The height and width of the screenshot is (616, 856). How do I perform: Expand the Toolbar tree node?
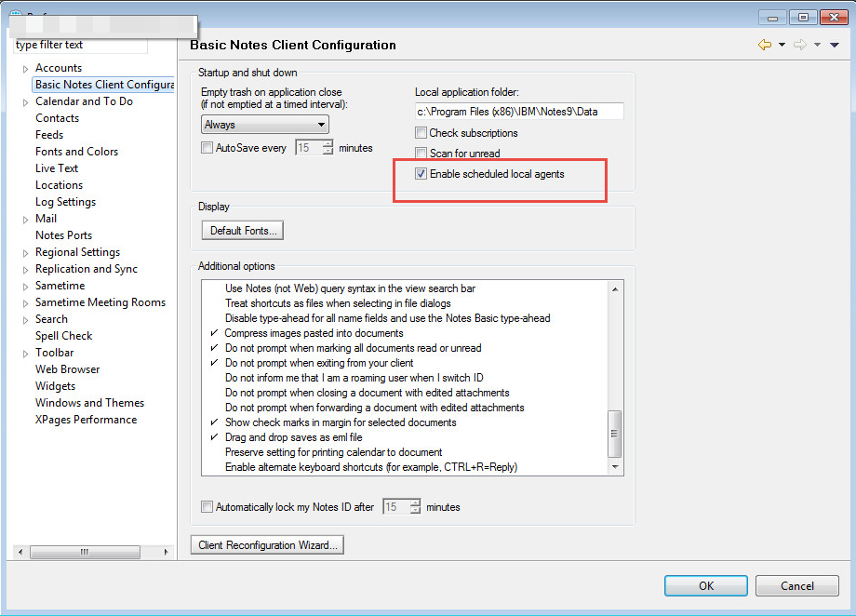click(x=25, y=354)
